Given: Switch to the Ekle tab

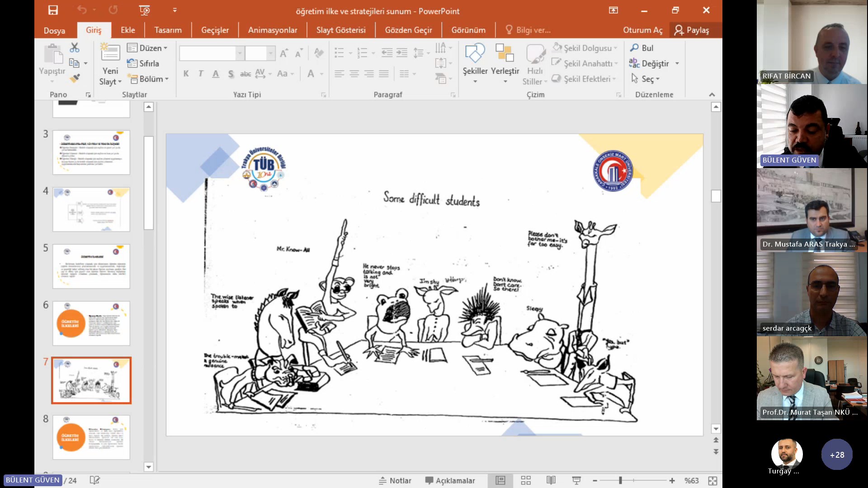Looking at the screenshot, I should [128, 30].
